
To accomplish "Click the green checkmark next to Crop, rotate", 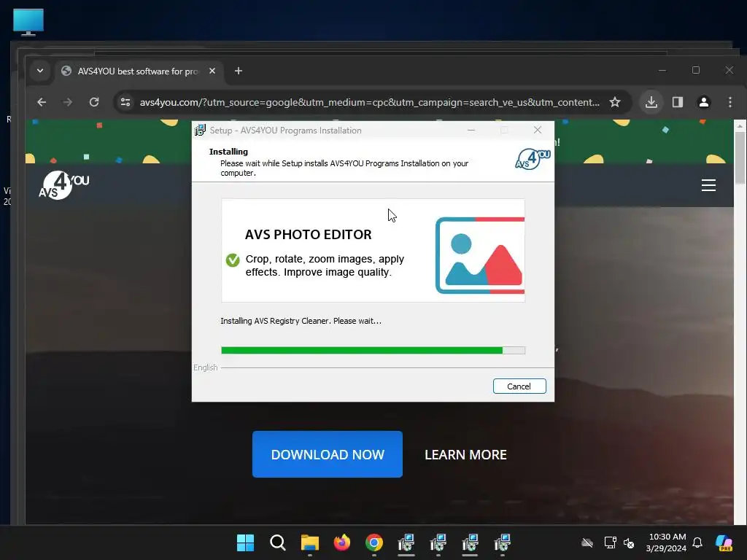I will (233, 260).
